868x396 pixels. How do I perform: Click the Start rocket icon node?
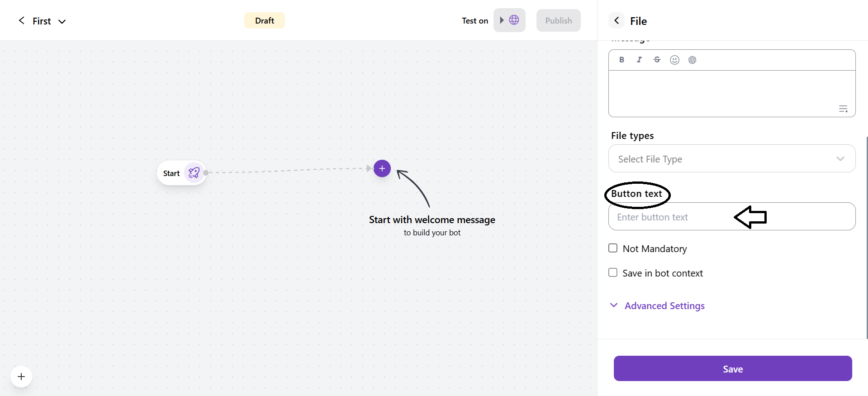pos(194,173)
